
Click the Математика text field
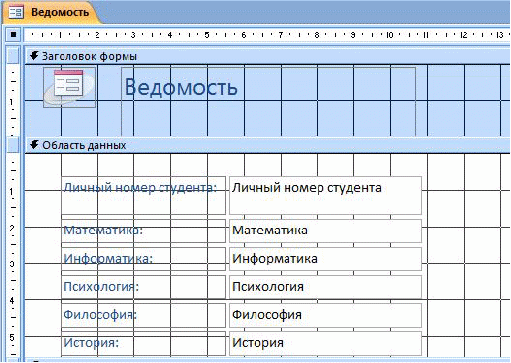click(325, 231)
